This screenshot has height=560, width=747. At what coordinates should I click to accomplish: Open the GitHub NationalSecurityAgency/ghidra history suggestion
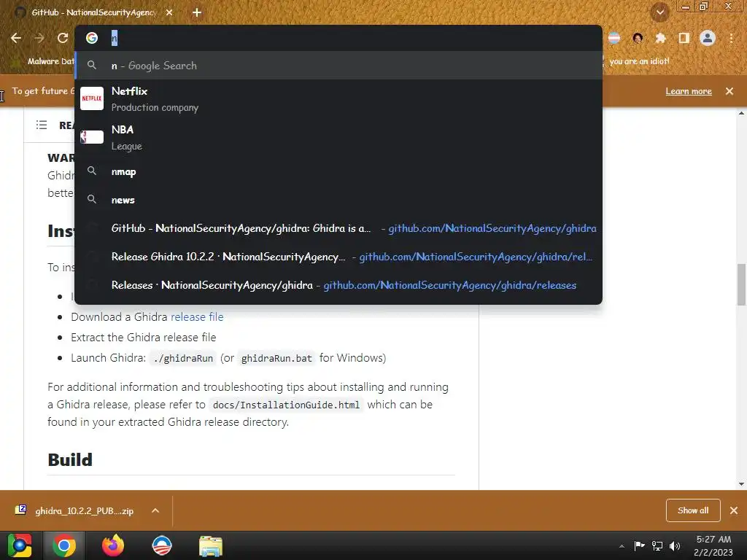(338, 228)
